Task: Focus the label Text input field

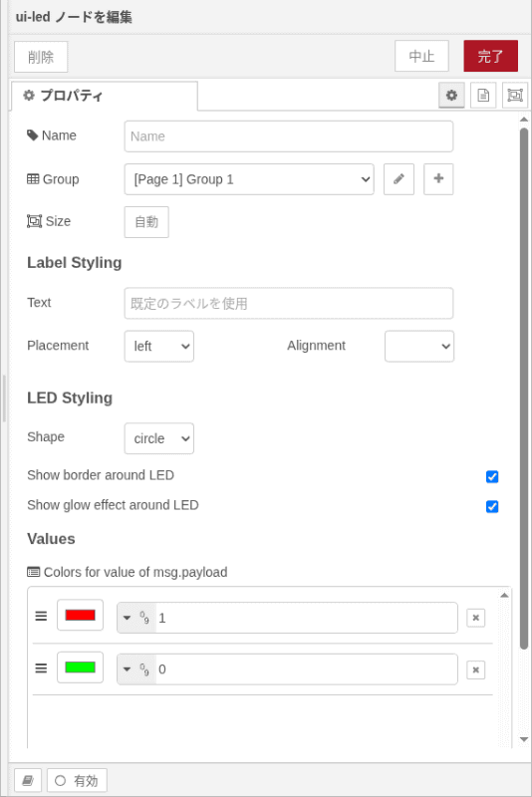Action: click(289, 304)
